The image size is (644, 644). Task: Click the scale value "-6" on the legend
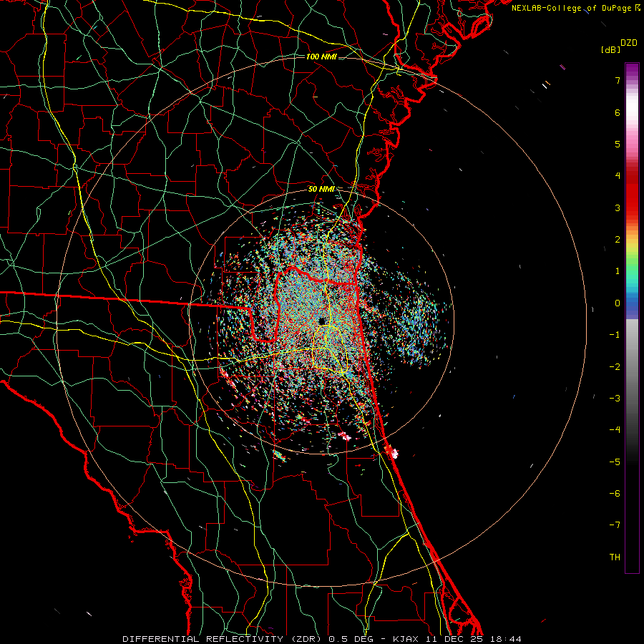tap(615, 494)
